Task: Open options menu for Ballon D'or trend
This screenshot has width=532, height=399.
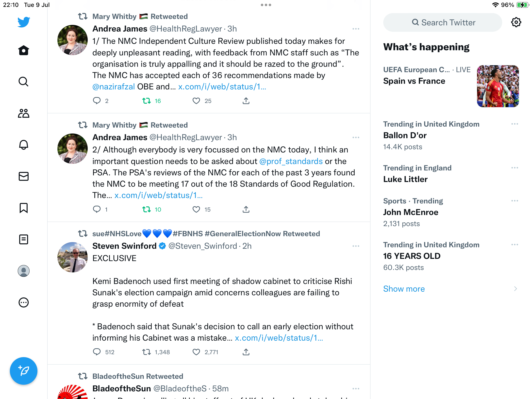Action: pos(515,124)
